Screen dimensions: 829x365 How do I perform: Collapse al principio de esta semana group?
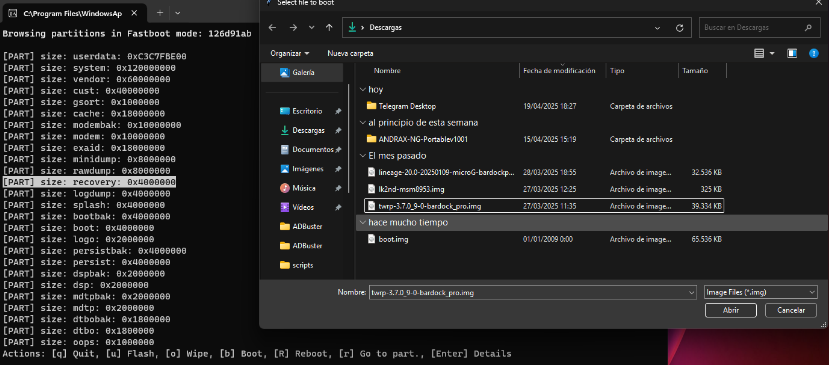(362, 123)
